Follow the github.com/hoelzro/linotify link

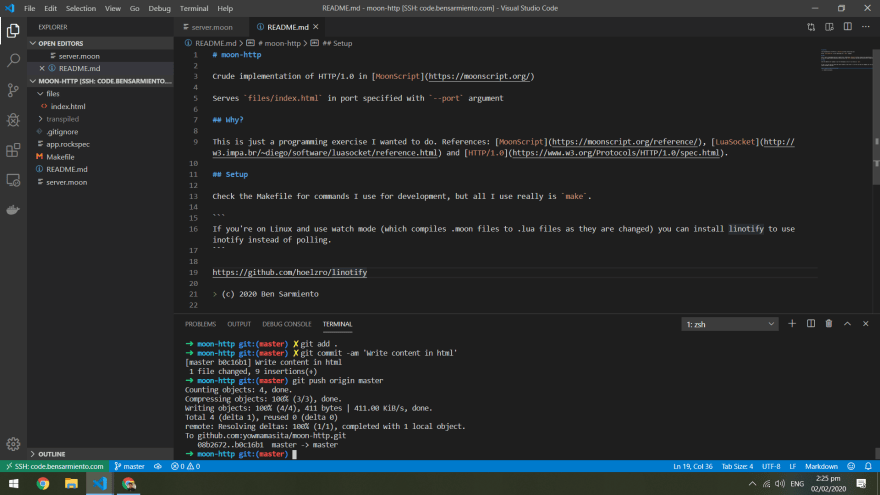coord(290,272)
